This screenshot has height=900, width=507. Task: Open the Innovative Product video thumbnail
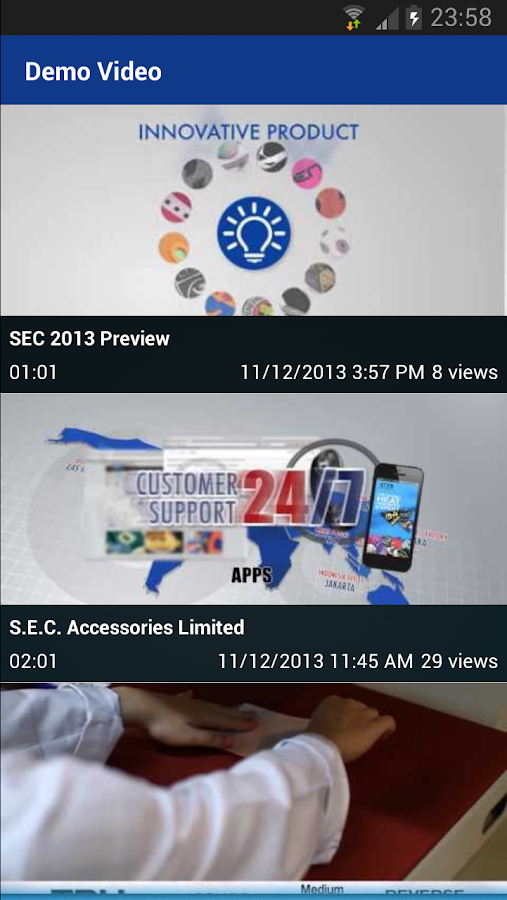click(253, 210)
